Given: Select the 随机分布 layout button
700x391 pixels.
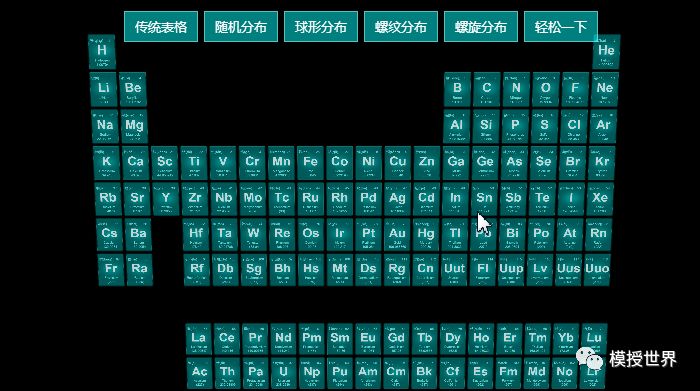Looking at the screenshot, I should (241, 27).
